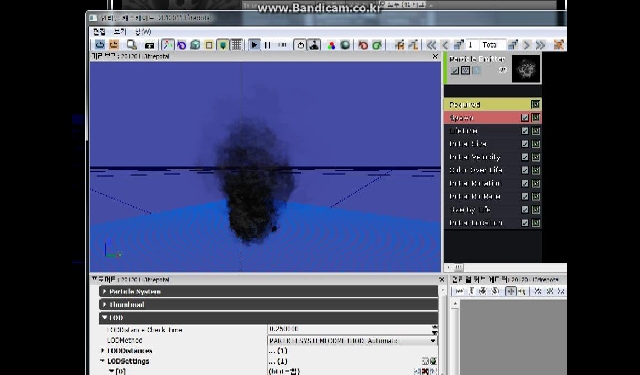The height and width of the screenshot is (375, 640).
Task: Click the emitter panel horizontal scrollbar thumb
Action: coord(458,268)
